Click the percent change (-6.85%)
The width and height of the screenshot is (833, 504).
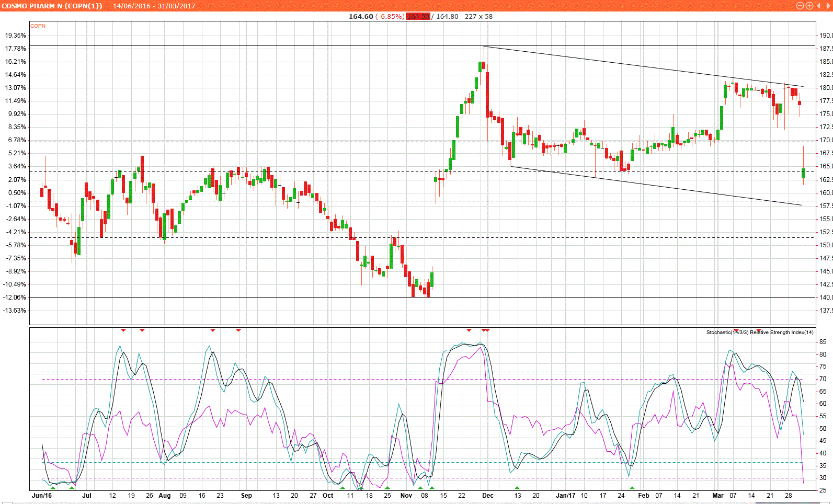[390, 16]
